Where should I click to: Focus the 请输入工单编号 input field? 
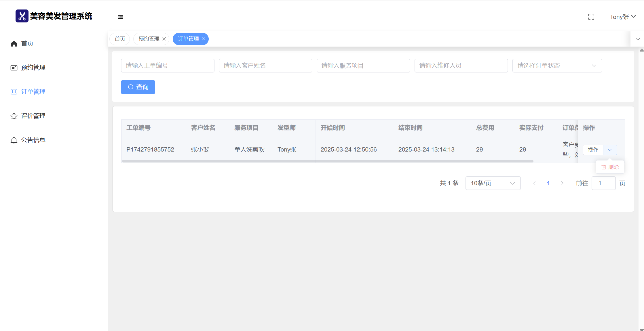pos(168,66)
